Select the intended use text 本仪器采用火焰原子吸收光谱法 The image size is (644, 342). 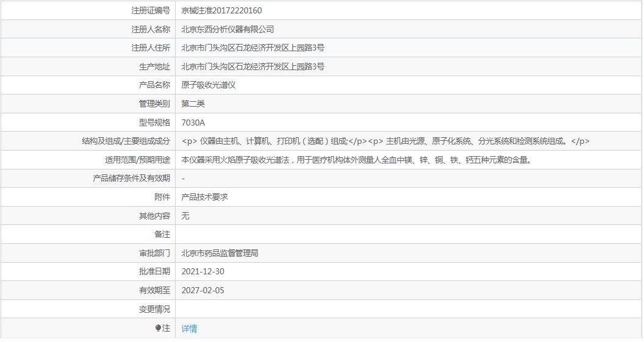[x=357, y=160]
